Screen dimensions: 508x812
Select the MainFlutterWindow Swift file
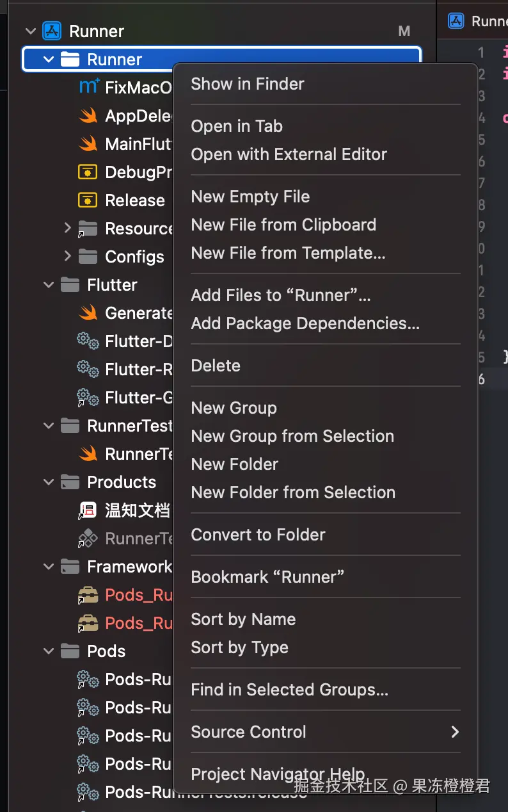tap(138, 143)
